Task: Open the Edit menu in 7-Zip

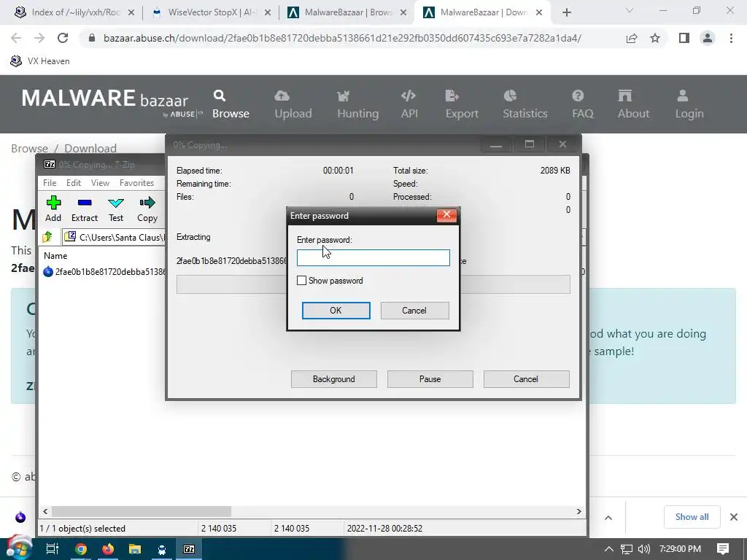Action: click(74, 183)
